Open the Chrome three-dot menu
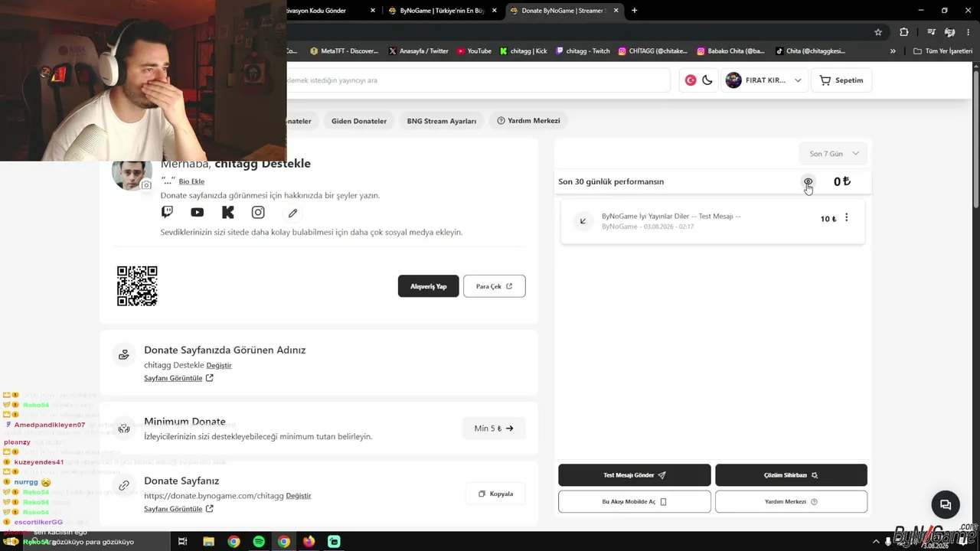This screenshot has height=551, width=980. [x=968, y=32]
